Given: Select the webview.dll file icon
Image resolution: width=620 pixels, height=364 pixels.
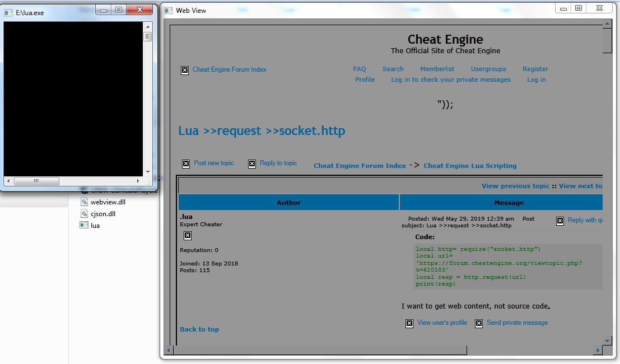Looking at the screenshot, I should point(84,202).
